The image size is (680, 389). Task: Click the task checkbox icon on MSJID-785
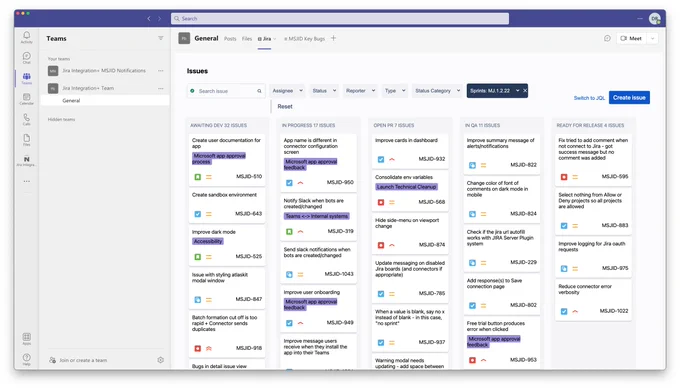coord(381,294)
